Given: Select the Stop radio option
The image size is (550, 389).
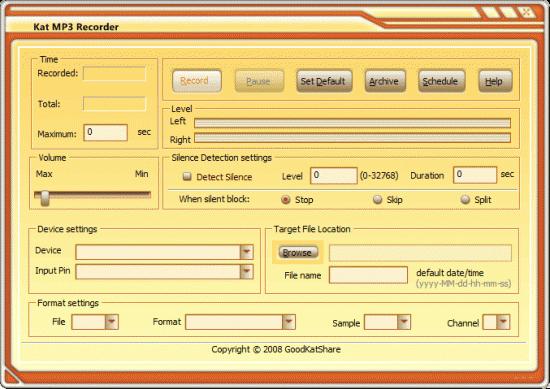Looking at the screenshot, I should (286, 200).
